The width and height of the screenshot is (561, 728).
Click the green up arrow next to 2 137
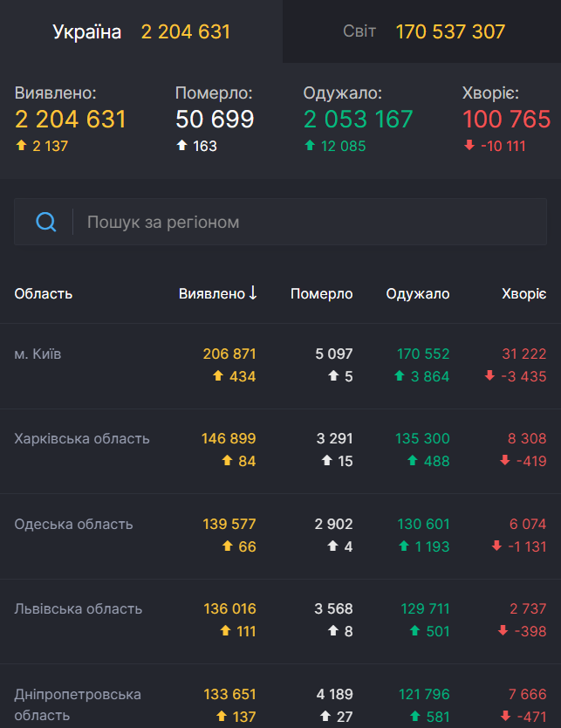(x=19, y=146)
